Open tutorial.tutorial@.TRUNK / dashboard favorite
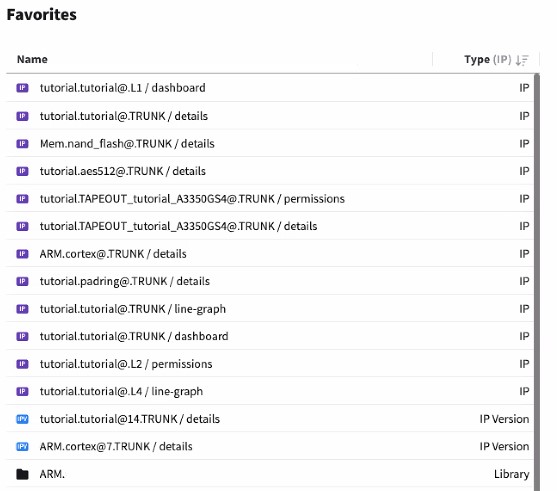 (270, 336)
